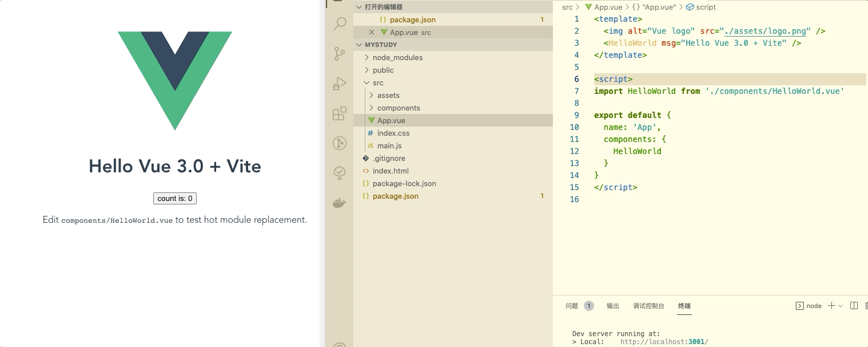
Task: Collapse the 打开的编辑器 section
Action: coord(359,7)
